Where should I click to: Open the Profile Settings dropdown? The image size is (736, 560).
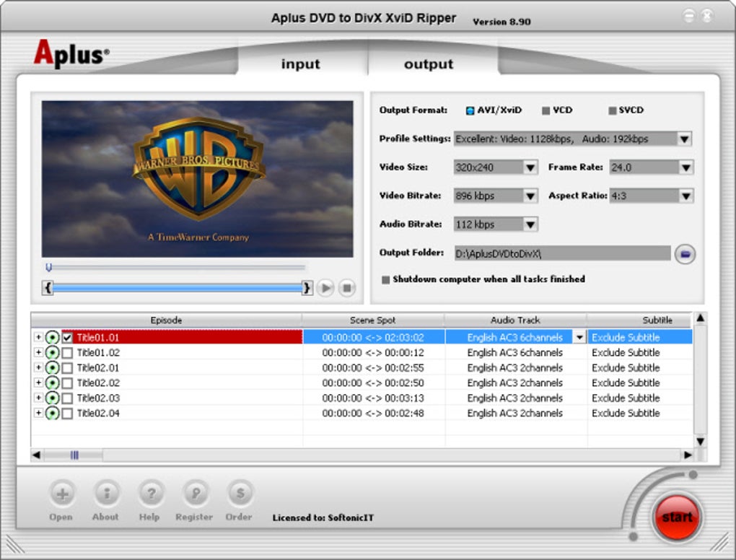coord(684,139)
